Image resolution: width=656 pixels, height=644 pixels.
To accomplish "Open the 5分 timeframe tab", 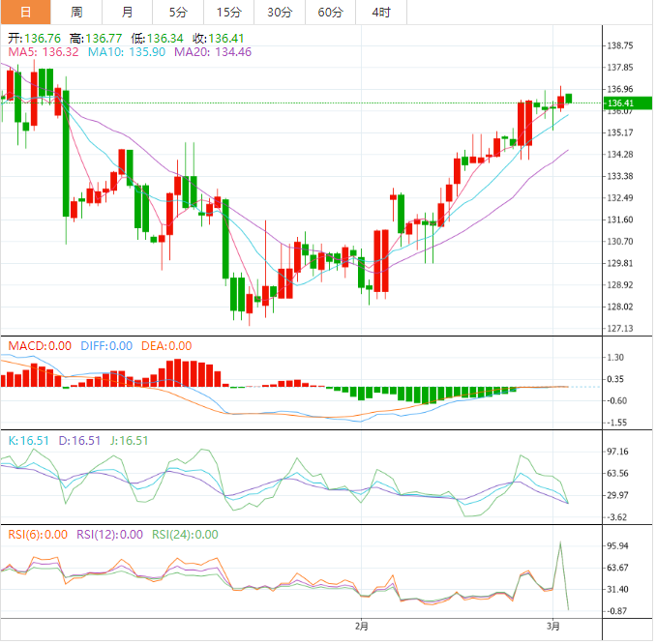I will (178, 13).
